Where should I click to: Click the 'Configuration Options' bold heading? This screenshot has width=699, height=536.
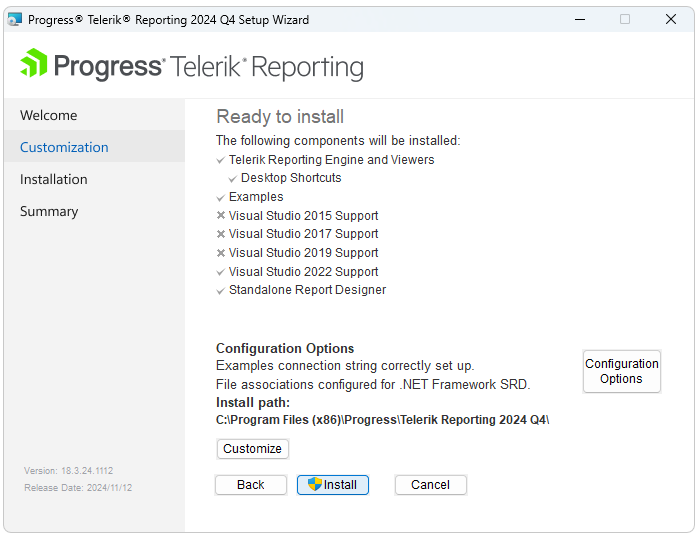pyautogui.click(x=285, y=348)
